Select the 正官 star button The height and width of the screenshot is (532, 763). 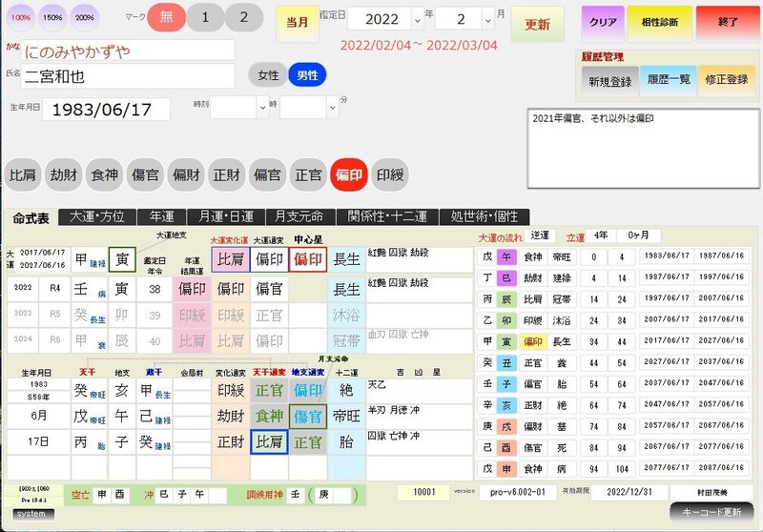[x=308, y=174]
